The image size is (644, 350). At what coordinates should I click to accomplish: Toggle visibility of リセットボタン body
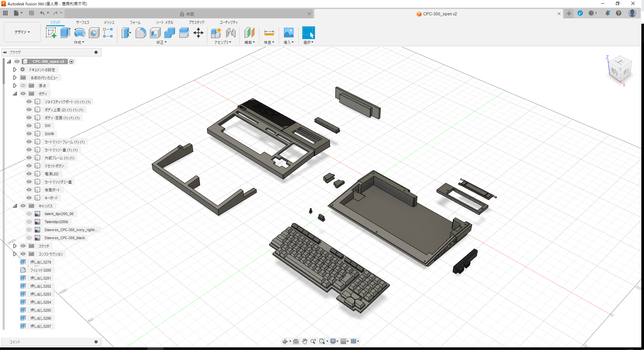click(29, 165)
